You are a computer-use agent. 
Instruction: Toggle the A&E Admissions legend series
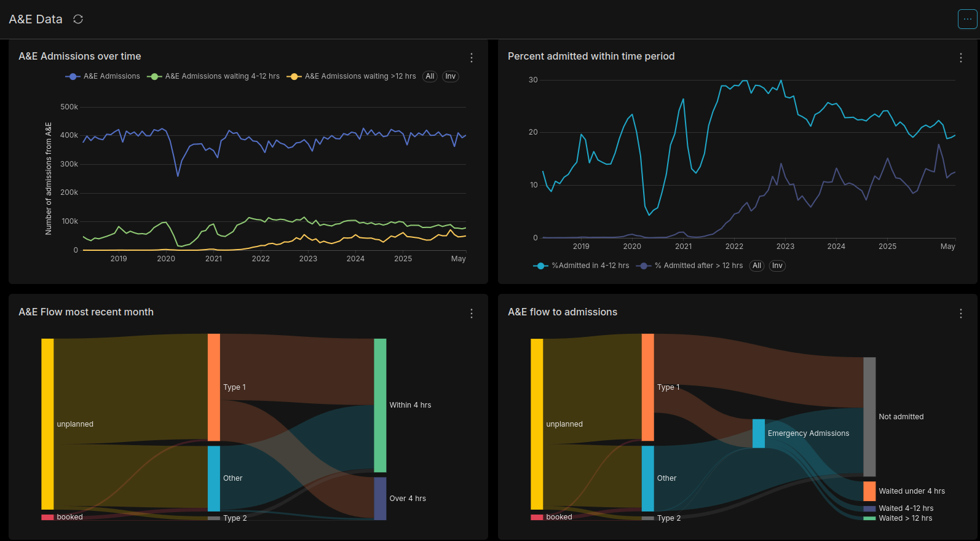point(103,76)
